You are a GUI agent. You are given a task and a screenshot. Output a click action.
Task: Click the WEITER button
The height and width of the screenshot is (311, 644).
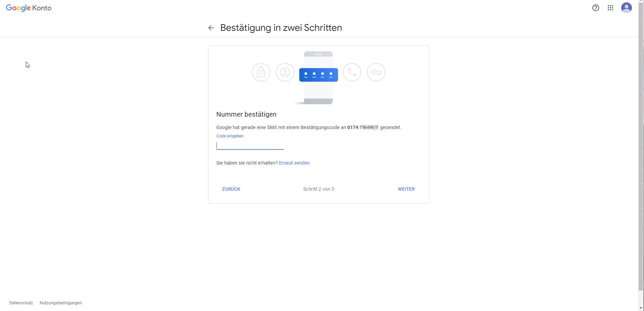coord(406,189)
